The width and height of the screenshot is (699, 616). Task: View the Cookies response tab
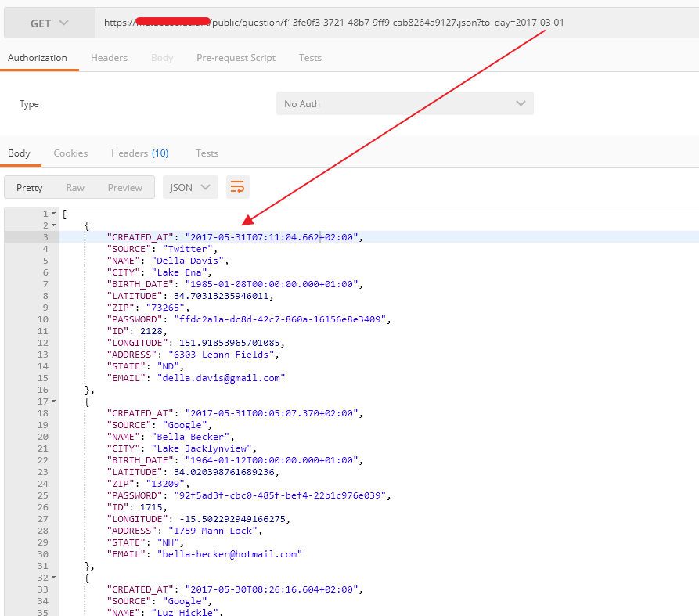coord(70,153)
